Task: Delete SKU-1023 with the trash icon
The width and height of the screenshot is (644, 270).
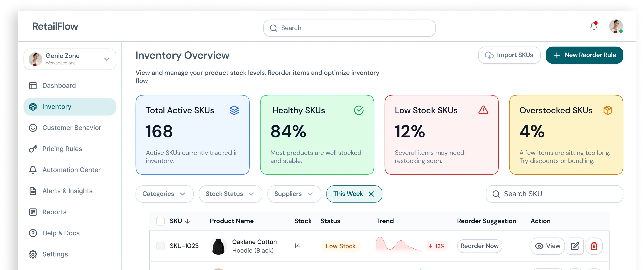Action: click(594, 246)
